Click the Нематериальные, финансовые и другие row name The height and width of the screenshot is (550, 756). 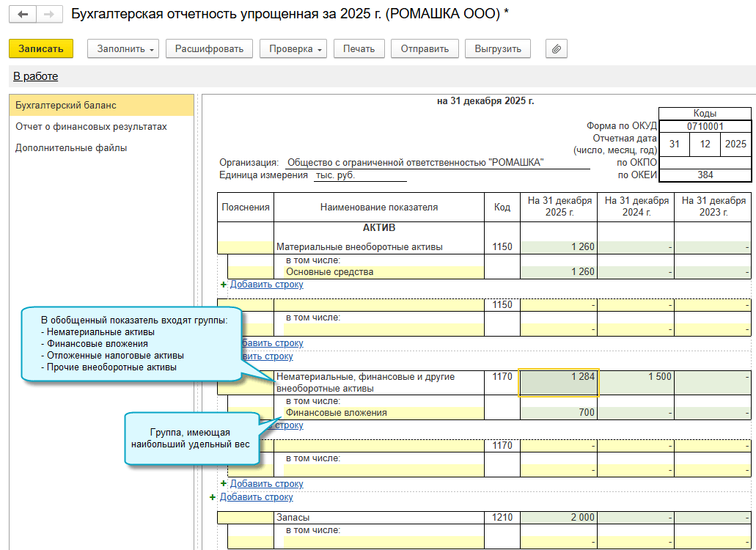[x=365, y=383]
